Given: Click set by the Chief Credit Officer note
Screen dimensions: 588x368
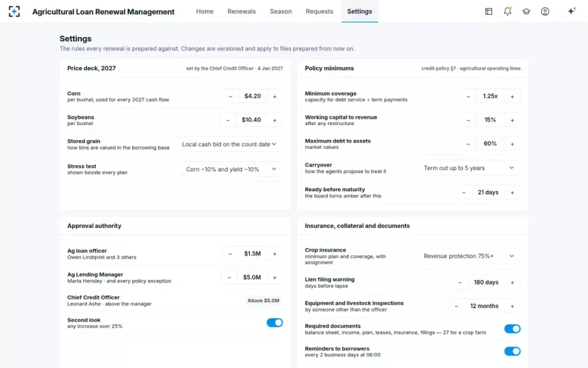Looking at the screenshot, I should [234, 69].
